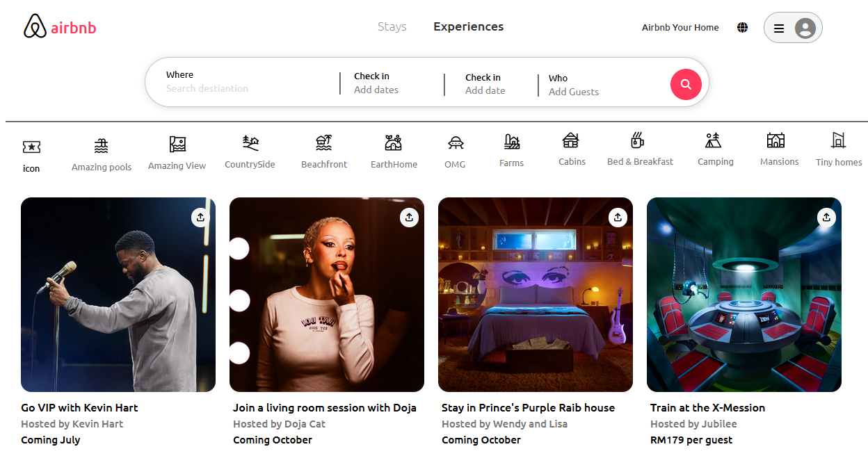
Task: Share the X-Mession listing
Action: (x=826, y=218)
